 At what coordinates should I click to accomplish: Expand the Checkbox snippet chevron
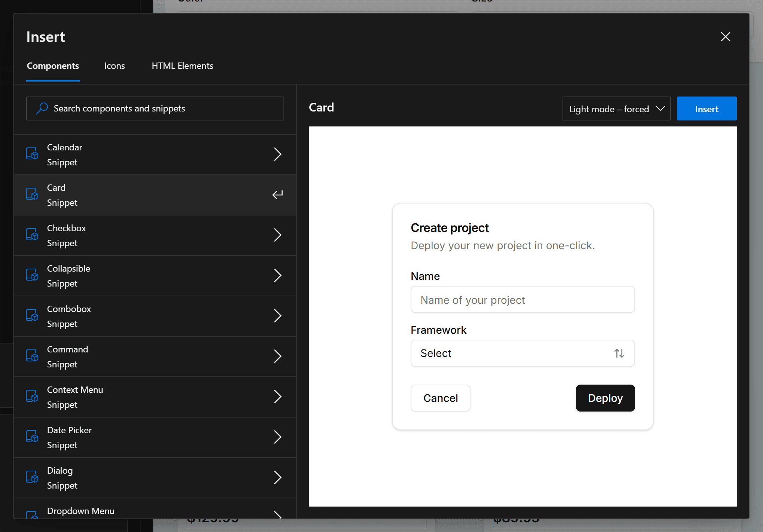click(278, 235)
